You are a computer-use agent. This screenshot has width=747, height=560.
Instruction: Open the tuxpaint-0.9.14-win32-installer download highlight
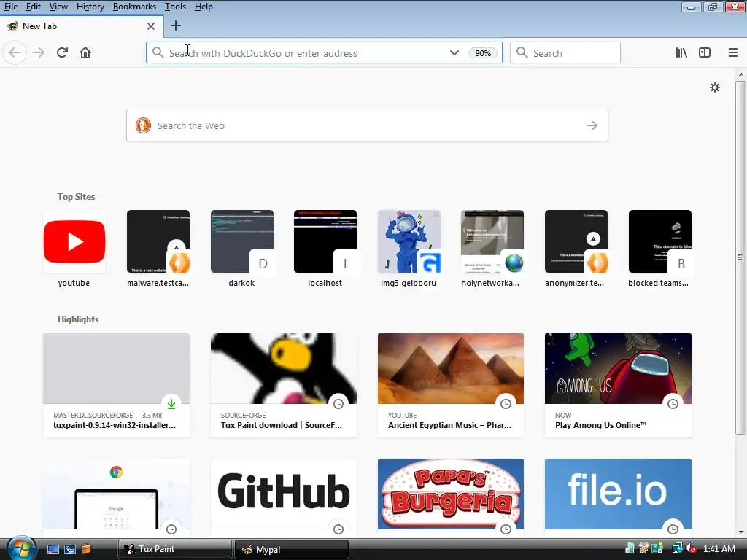(x=116, y=385)
